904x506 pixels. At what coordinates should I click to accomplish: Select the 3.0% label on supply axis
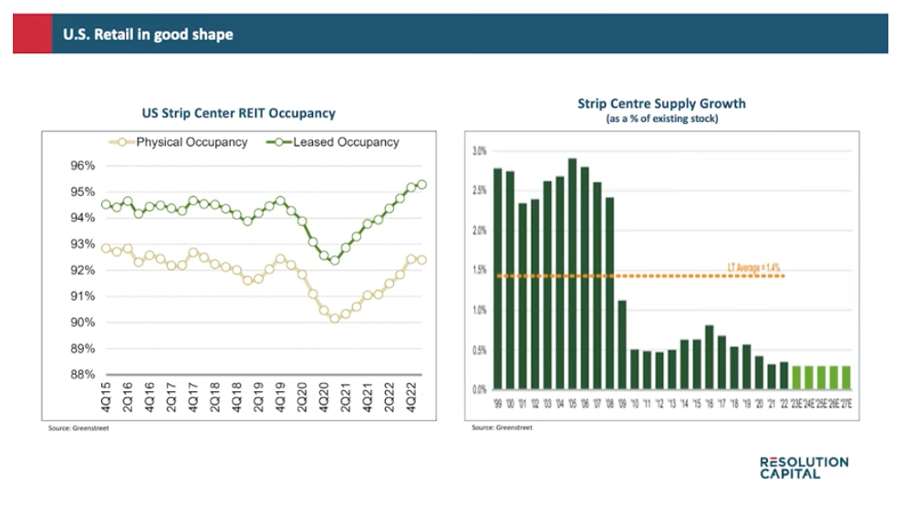point(479,151)
